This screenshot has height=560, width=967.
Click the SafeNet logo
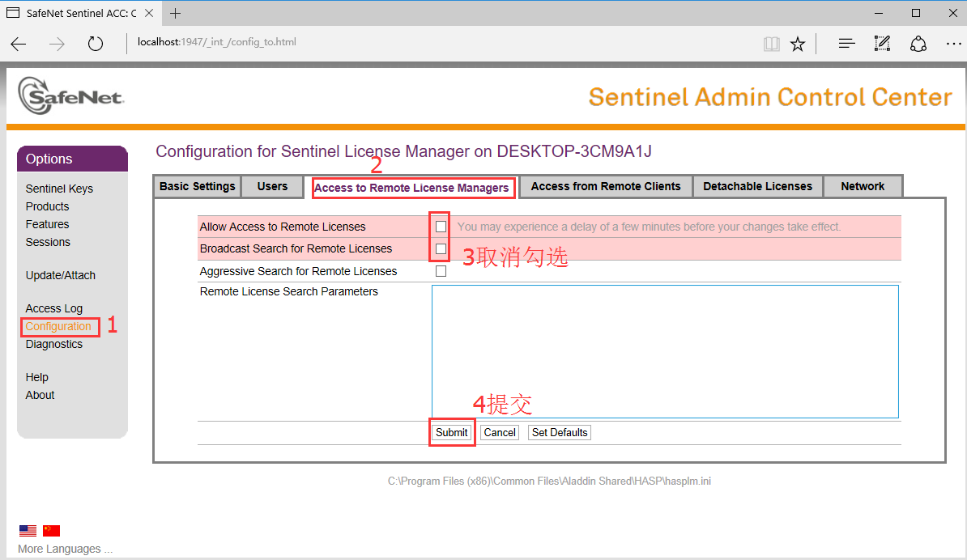tap(71, 95)
